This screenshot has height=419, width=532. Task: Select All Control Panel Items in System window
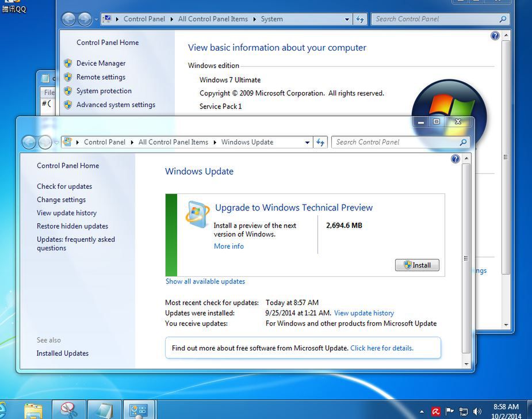213,19
